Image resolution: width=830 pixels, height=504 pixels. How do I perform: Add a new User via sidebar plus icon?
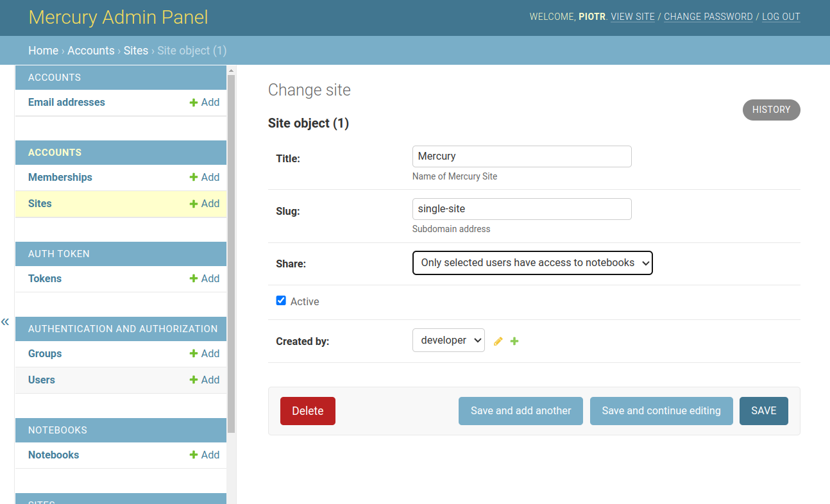[x=192, y=380]
